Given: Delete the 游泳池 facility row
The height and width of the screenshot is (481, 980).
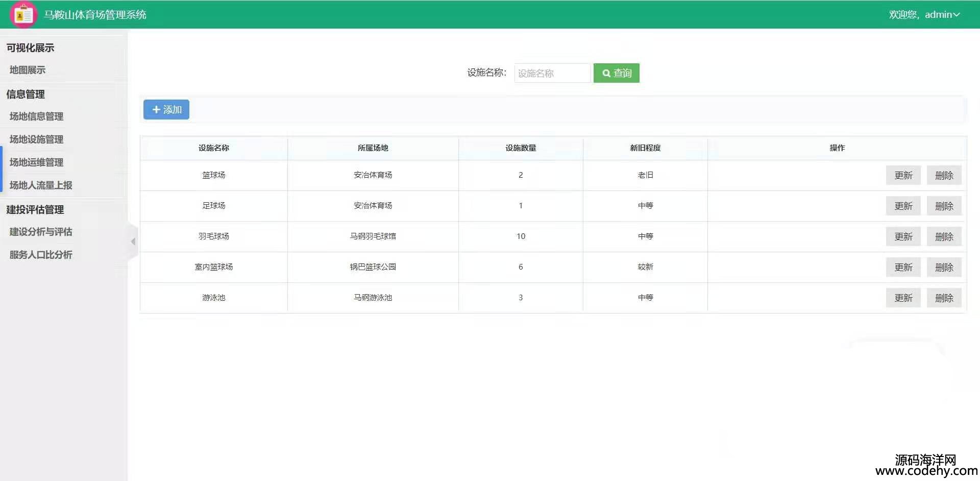Looking at the screenshot, I should click(944, 298).
